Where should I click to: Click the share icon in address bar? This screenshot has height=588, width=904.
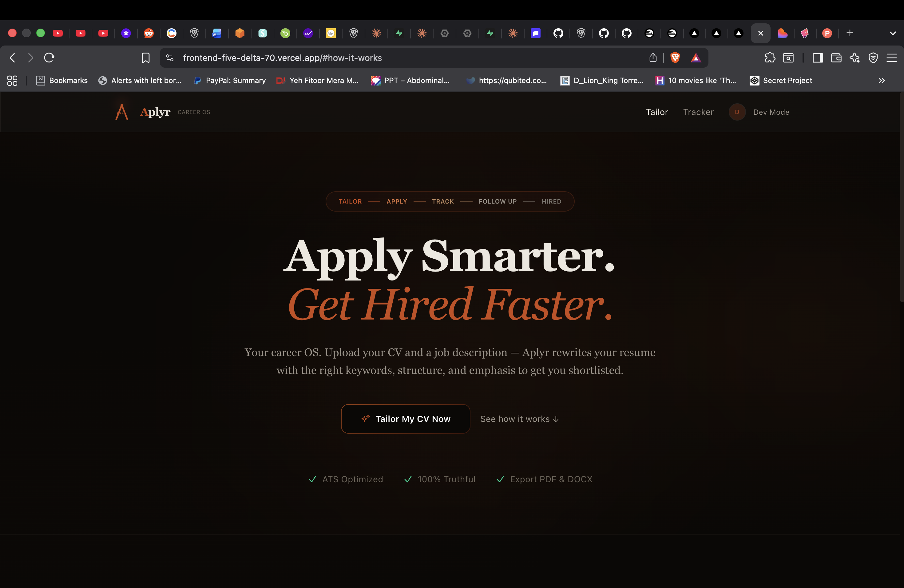pos(653,58)
